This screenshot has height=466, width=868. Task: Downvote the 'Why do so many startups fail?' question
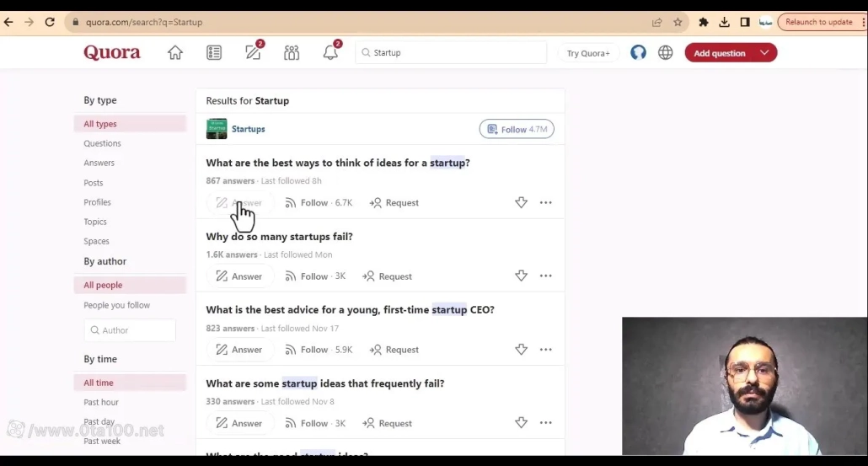point(521,276)
